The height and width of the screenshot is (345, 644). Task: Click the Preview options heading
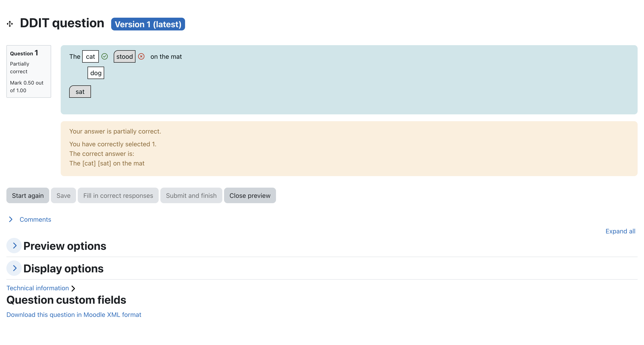tap(65, 246)
